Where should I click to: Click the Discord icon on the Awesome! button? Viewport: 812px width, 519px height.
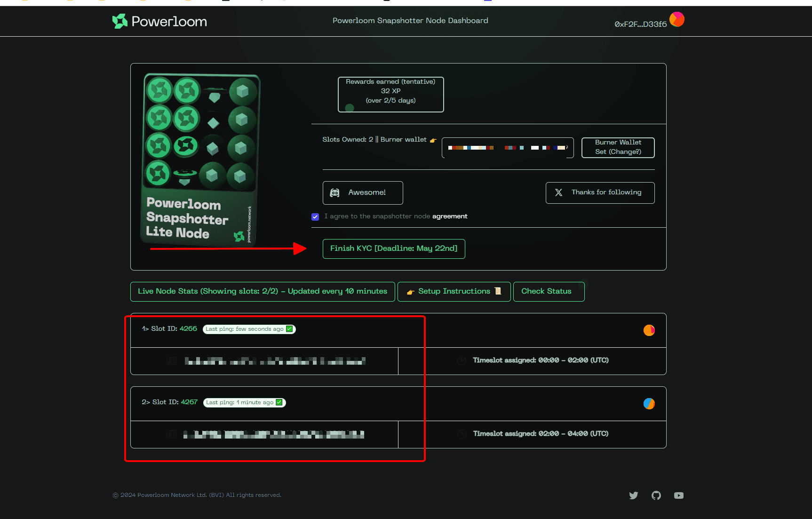tap(334, 193)
